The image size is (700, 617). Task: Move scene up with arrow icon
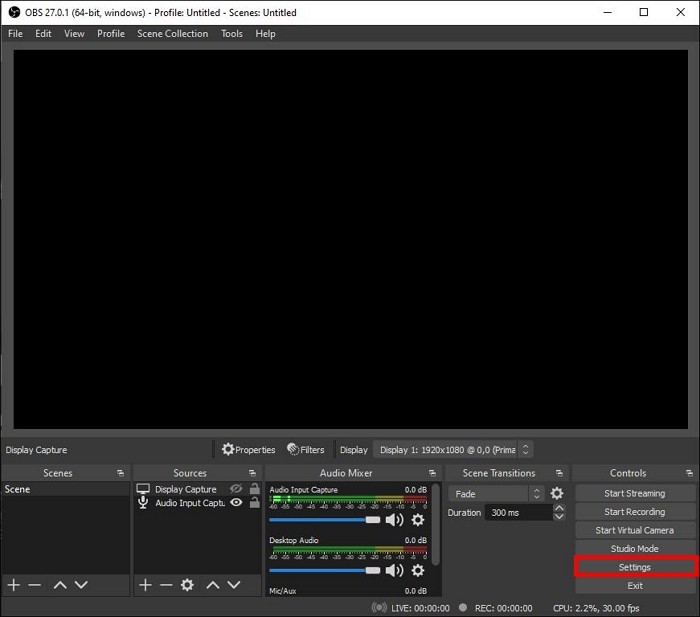(60, 584)
